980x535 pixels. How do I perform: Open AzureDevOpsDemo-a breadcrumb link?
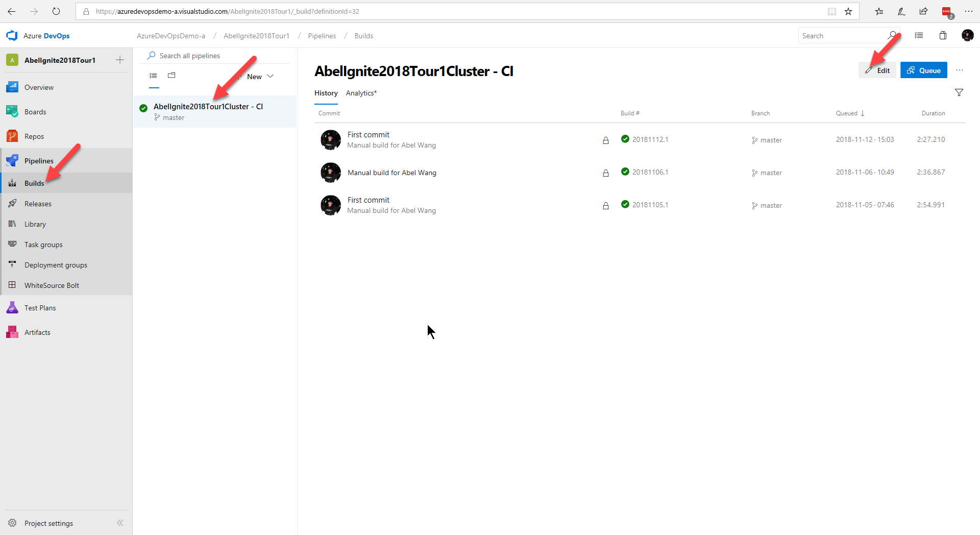coord(171,36)
